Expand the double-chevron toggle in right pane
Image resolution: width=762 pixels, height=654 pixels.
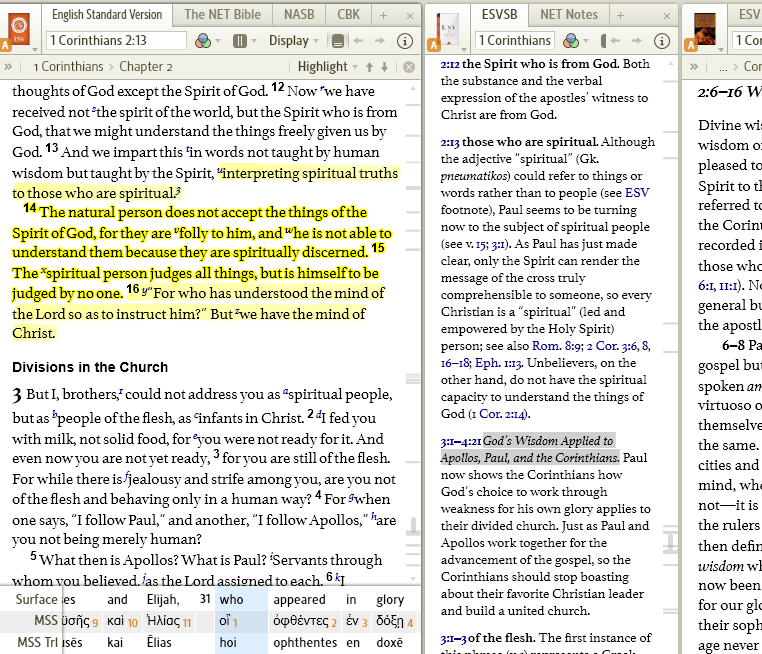693,67
